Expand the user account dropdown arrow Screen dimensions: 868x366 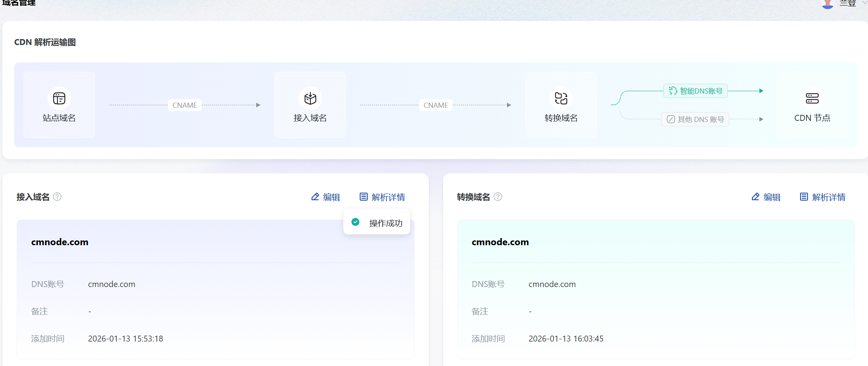[864, 3]
